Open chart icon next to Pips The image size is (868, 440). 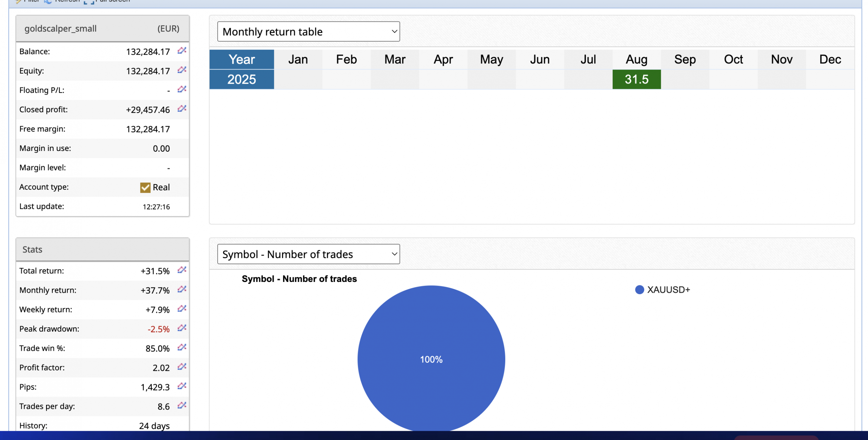click(182, 386)
